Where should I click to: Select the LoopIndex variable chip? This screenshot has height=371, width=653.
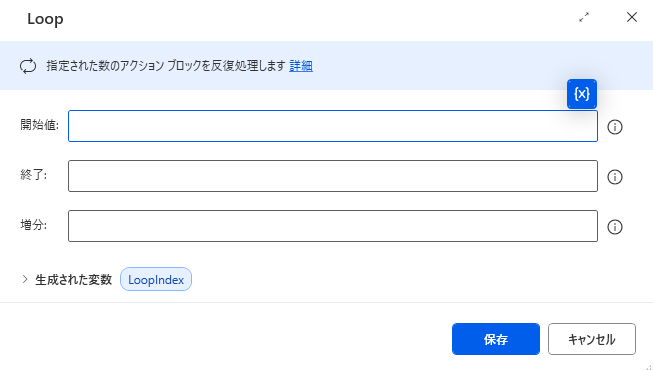click(156, 279)
